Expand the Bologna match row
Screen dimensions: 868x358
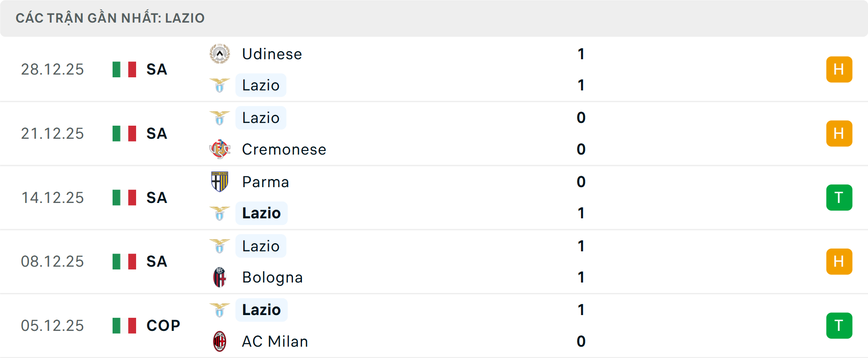(x=434, y=261)
